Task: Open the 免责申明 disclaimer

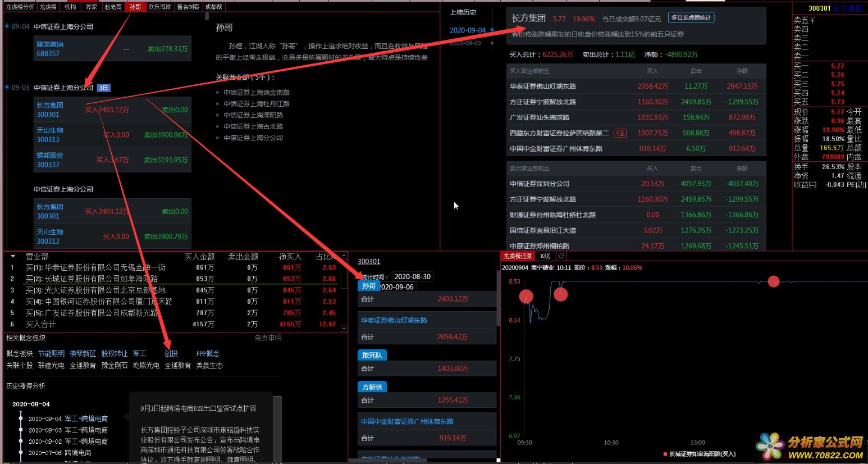Action: [x=268, y=338]
